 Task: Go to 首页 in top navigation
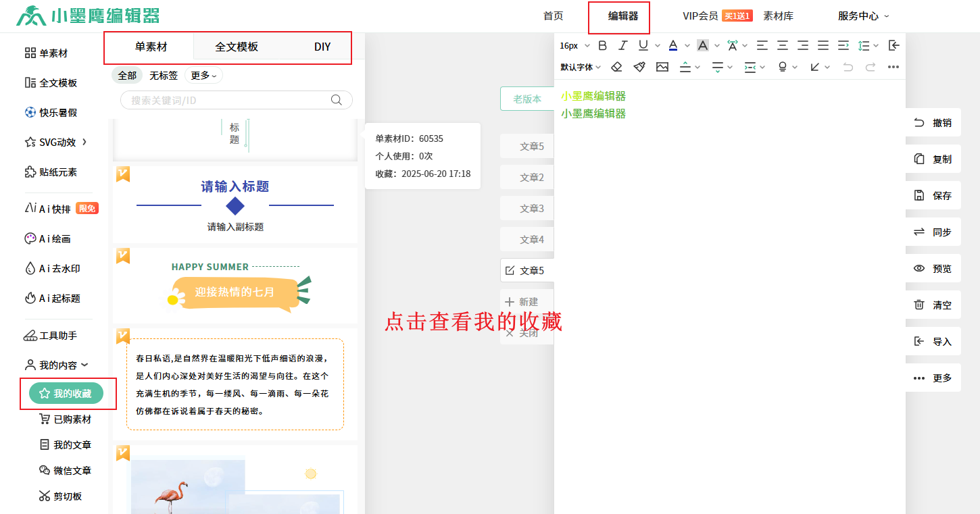(x=553, y=16)
